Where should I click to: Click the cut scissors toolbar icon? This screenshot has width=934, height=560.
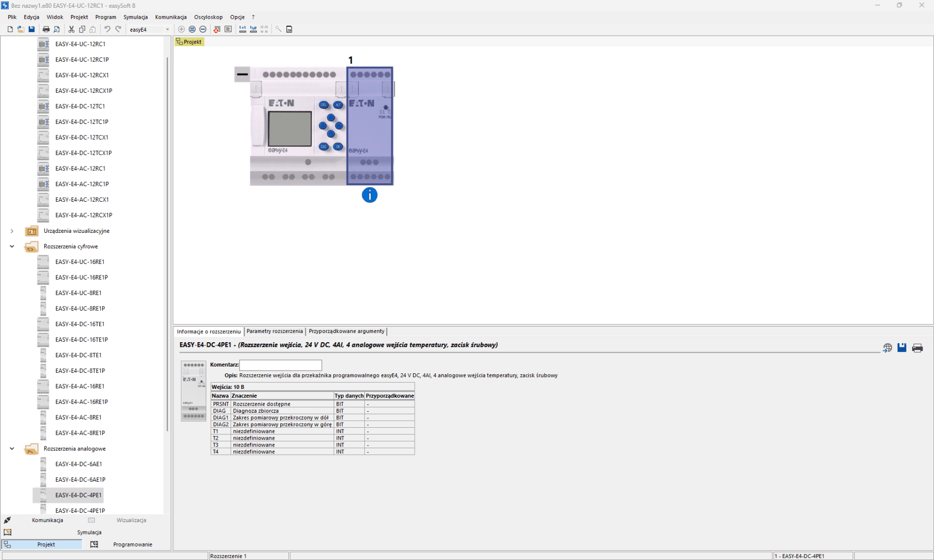coord(71,30)
